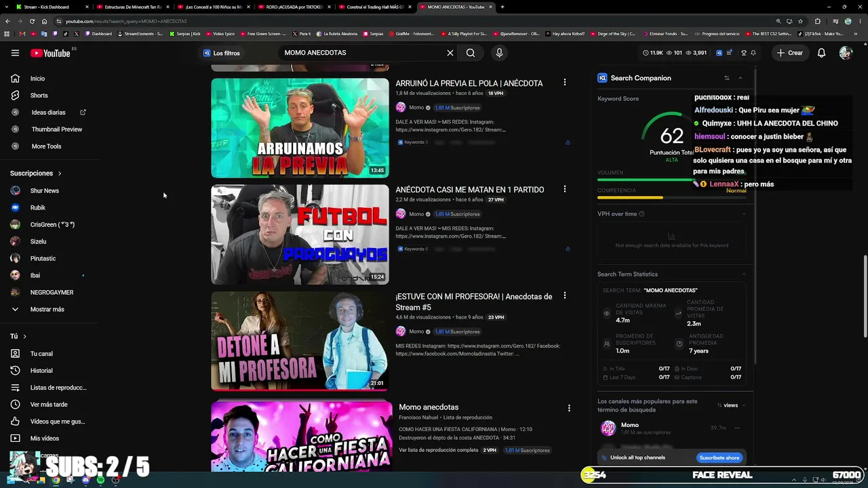Click FUTBOL CON PARAGUAYOS thumbnail
Image resolution: width=868 pixels, height=488 pixels.
(x=300, y=235)
